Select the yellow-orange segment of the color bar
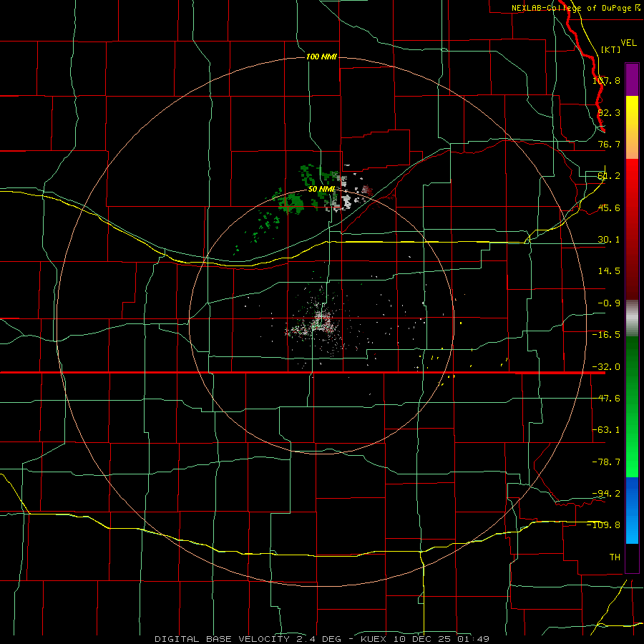The width and height of the screenshot is (644, 644). pyautogui.click(x=632, y=127)
